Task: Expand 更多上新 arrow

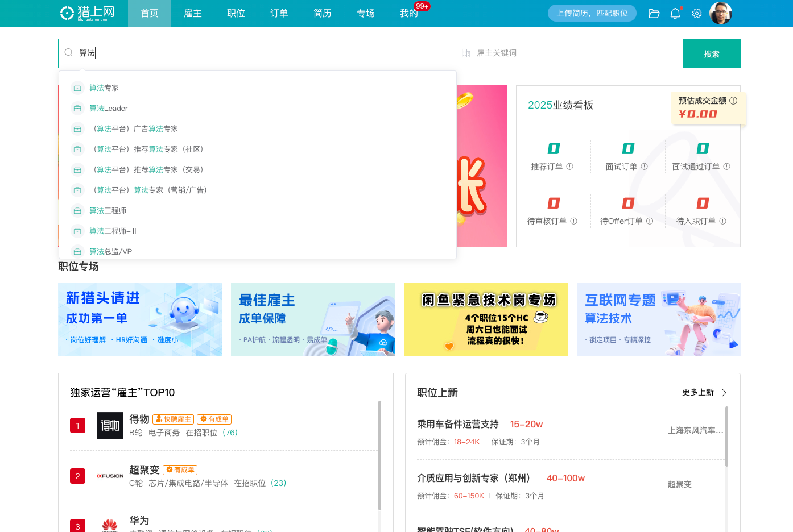Action: coord(724,393)
